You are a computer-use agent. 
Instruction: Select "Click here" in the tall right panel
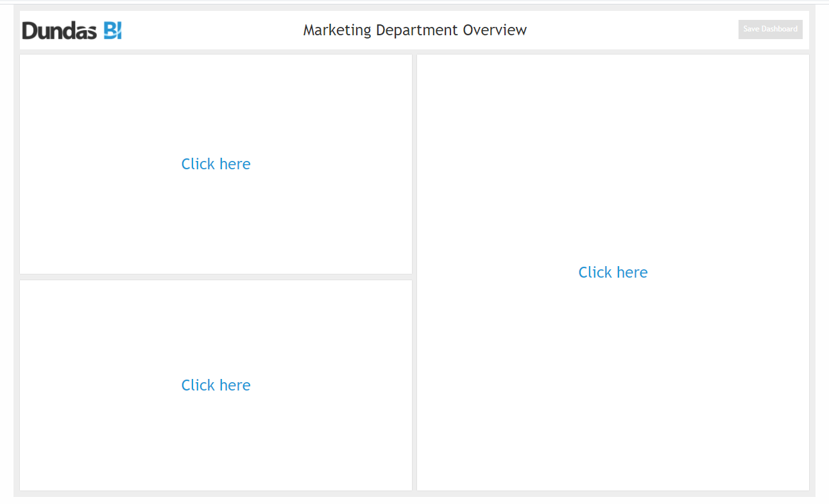coord(613,273)
